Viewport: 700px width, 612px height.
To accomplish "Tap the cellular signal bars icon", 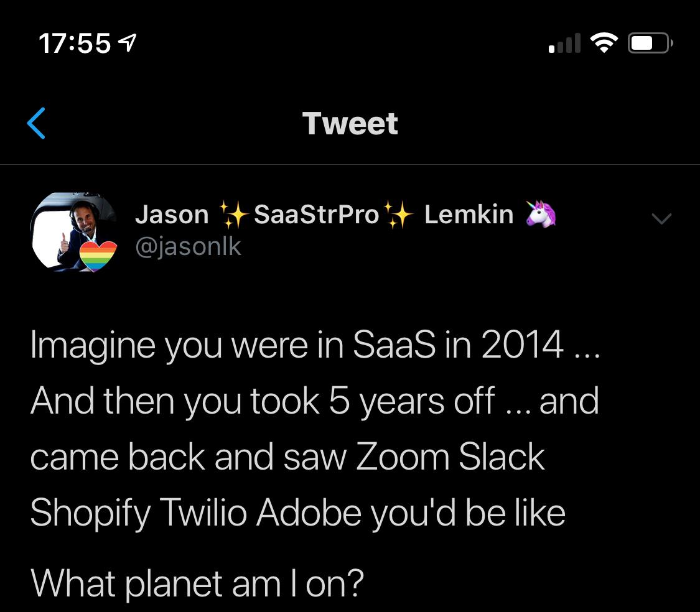I will point(565,44).
